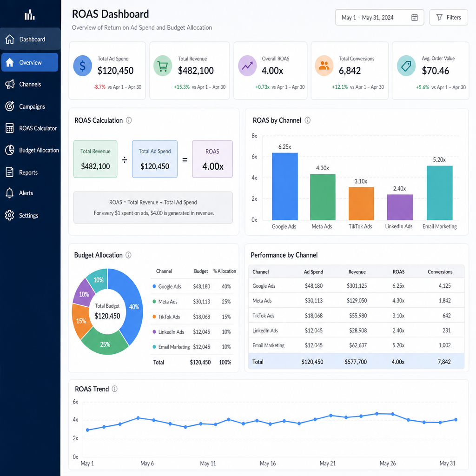Click the Channels megaphone icon
The image size is (476, 476).
coord(10,84)
